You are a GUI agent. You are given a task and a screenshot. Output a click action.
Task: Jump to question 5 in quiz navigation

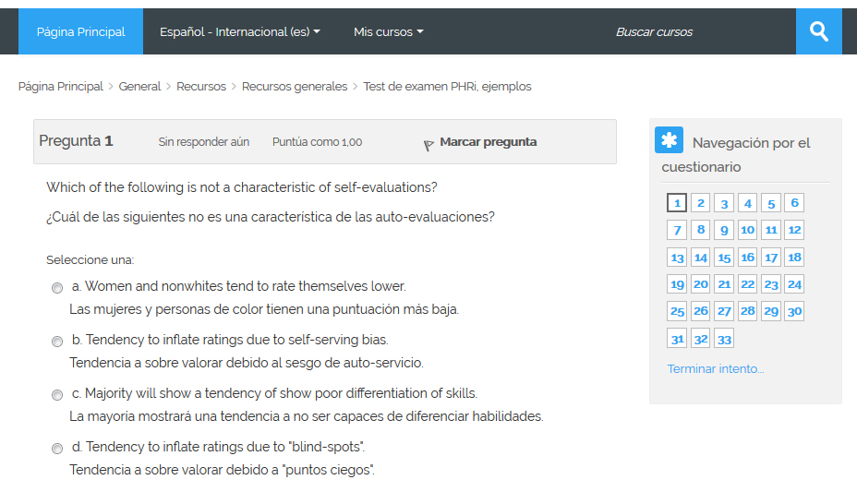point(771,203)
